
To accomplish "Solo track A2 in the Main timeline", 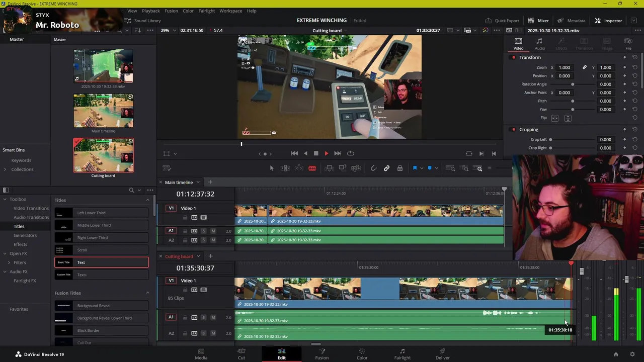I will 203,240.
